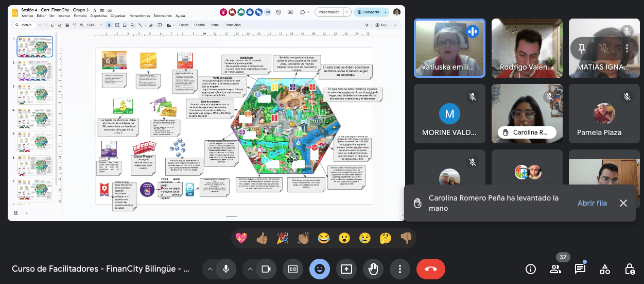Show the participants people panel

pos(555,269)
